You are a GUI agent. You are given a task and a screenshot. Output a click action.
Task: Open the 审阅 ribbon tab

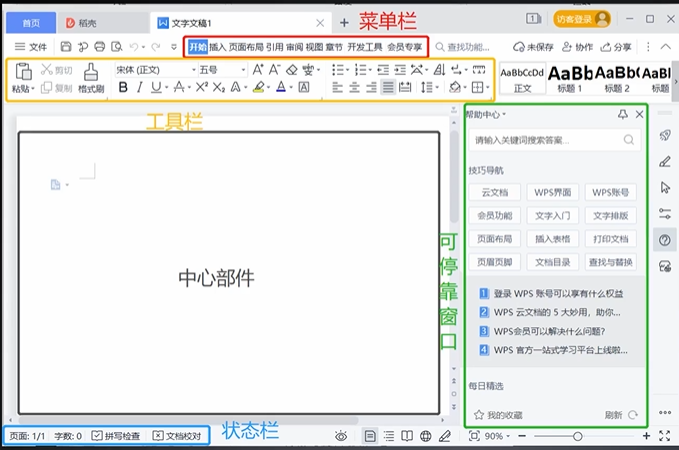pyautogui.click(x=294, y=47)
